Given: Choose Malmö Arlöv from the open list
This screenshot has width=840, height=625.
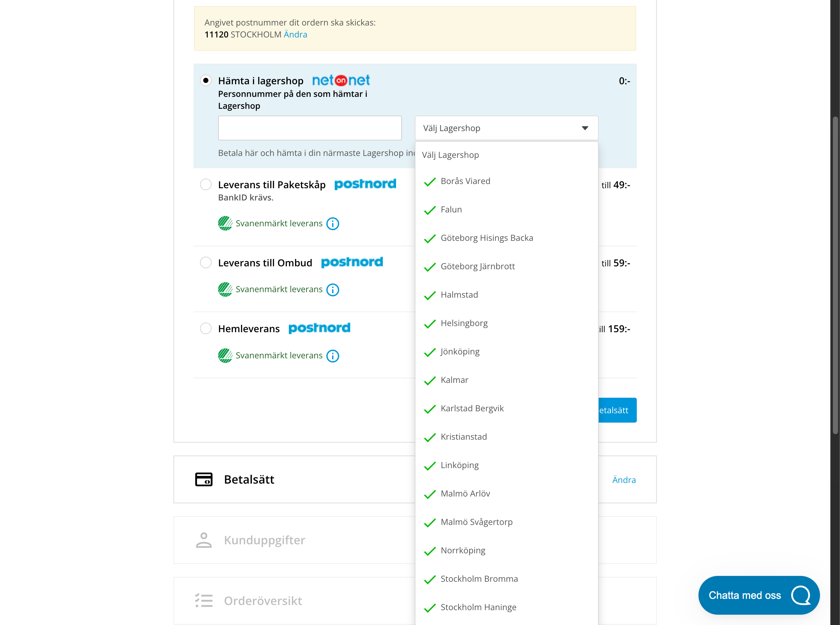Looking at the screenshot, I should click(x=465, y=493).
